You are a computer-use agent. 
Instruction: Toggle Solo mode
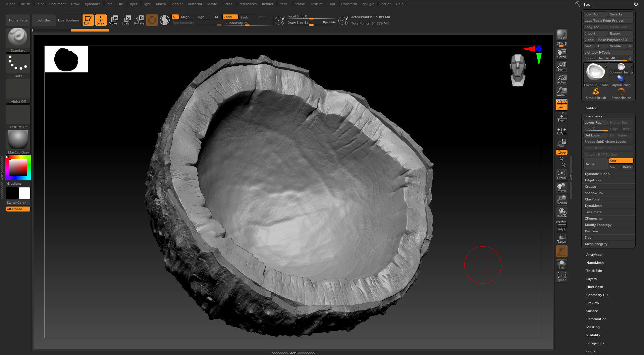pyautogui.click(x=561, y=264)
